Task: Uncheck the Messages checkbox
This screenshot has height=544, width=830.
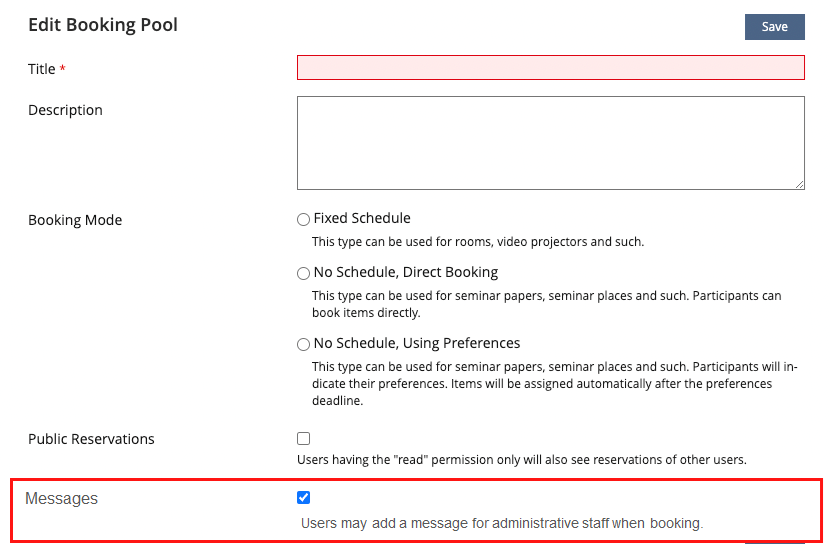Action: click(x=304, y=498)
